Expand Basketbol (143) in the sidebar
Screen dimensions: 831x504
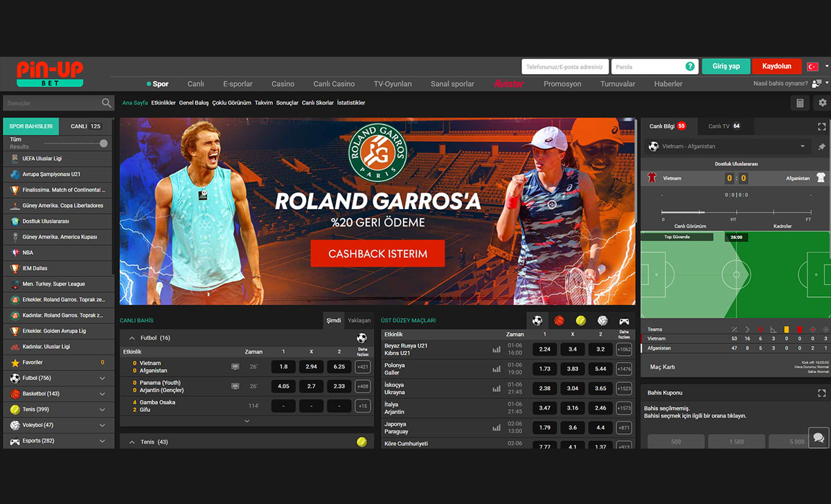pyautogui.click(x=102, y=394)
